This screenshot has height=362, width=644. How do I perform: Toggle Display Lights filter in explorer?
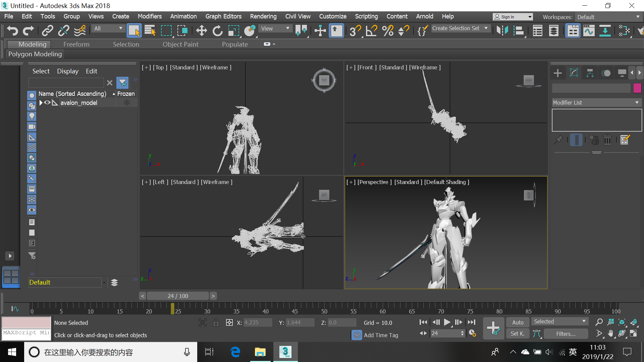pyautogui.click(x=32, y=116)
